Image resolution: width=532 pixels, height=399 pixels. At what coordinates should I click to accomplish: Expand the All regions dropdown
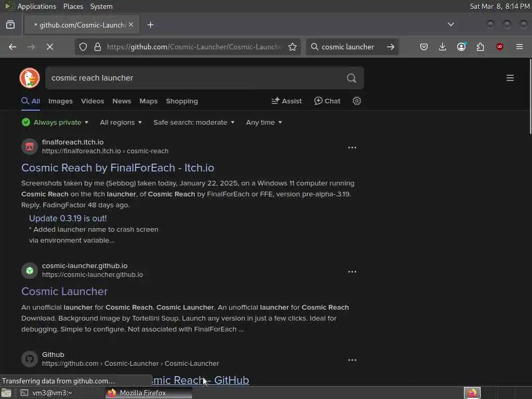(x=121, y=122)
